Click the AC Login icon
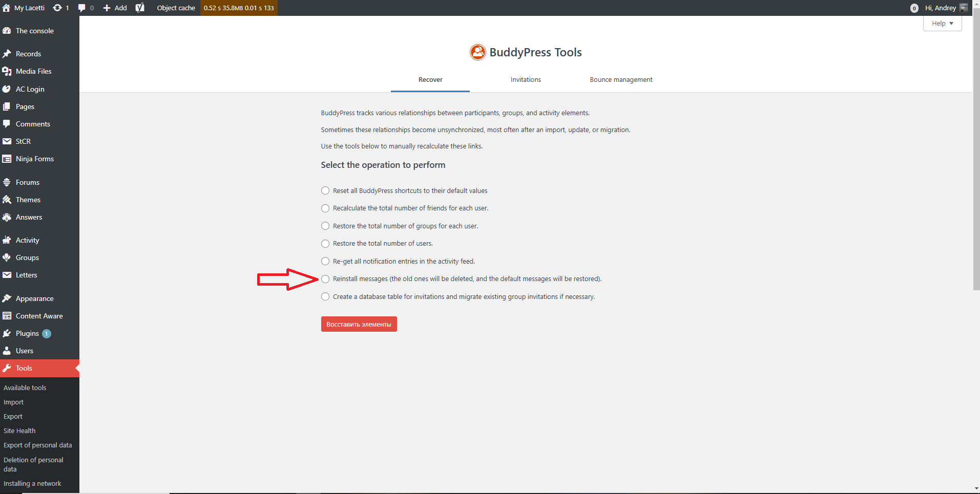The image size is (980, 494). 7,89
